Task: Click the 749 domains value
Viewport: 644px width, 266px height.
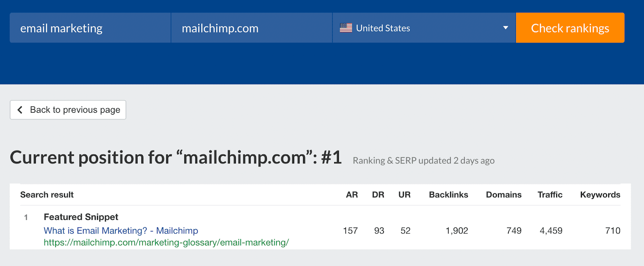Action: 514,231
